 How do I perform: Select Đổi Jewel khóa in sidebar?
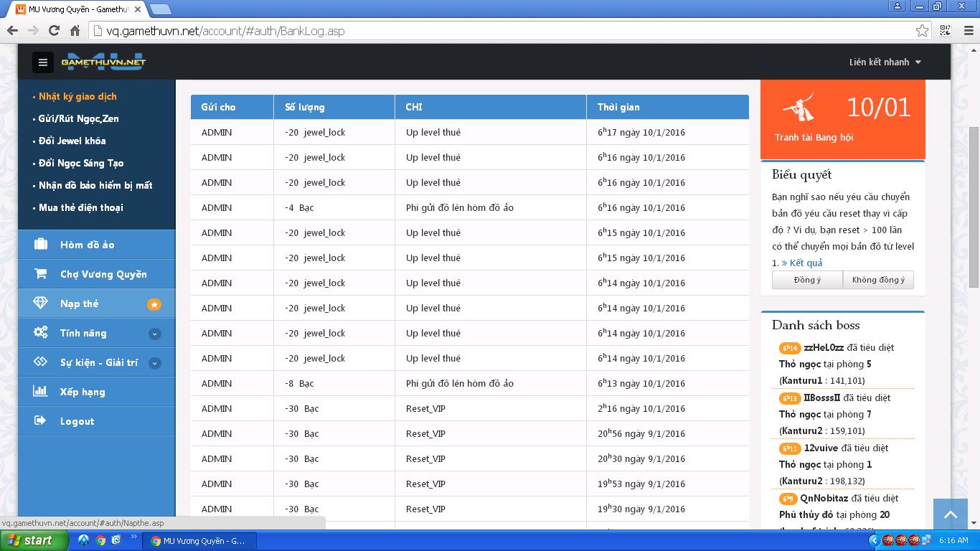pyautogui.click(x=72, y=141)
